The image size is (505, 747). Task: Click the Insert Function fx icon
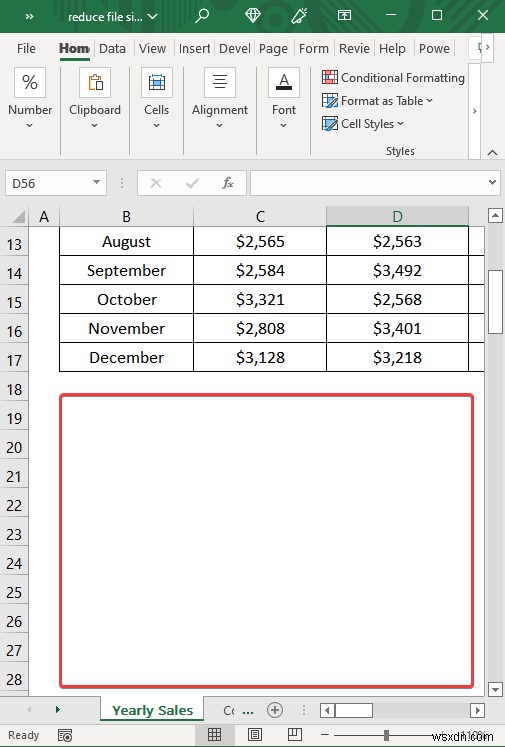pos(228,183)
